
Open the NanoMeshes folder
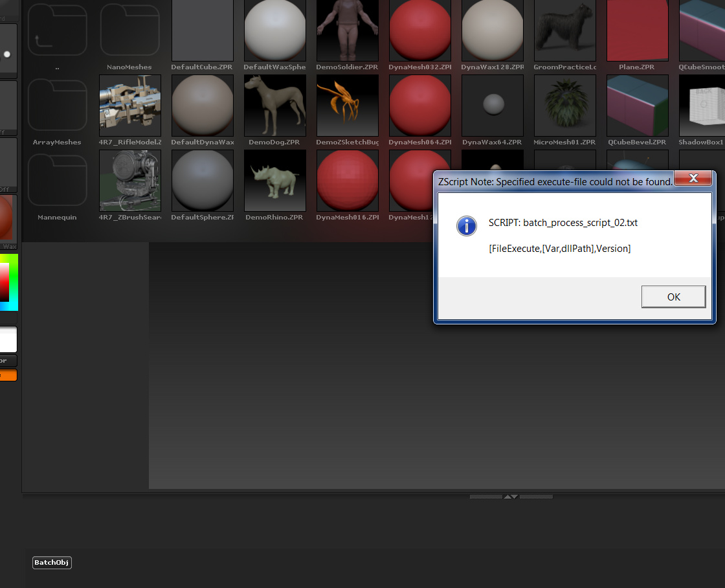tap(130, 30)
